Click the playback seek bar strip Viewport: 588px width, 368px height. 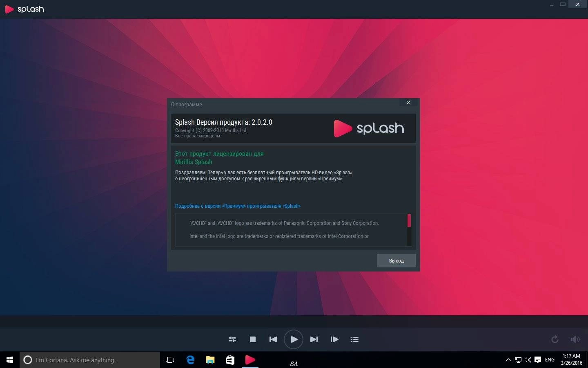click(294, 321)
